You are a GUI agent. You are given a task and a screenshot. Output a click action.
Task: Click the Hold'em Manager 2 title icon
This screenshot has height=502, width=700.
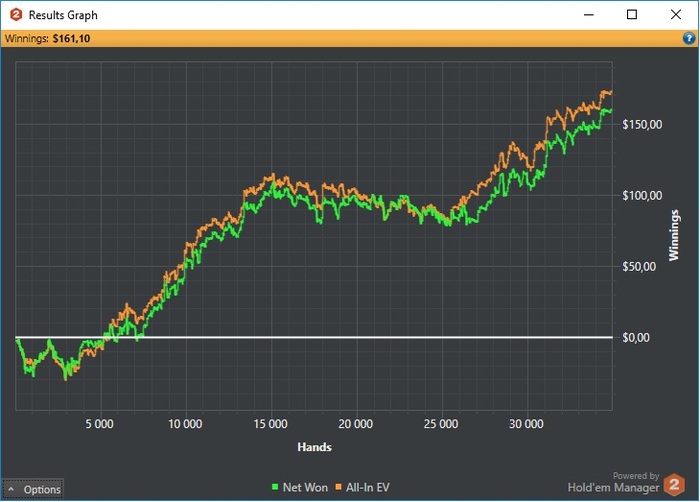[x=16, y=15]
